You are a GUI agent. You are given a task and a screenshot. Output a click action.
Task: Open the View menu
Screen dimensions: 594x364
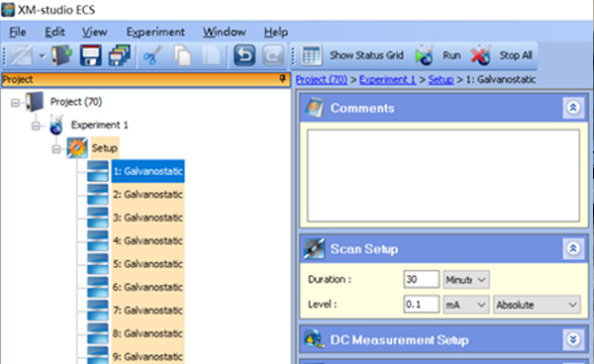click(95, 32)
